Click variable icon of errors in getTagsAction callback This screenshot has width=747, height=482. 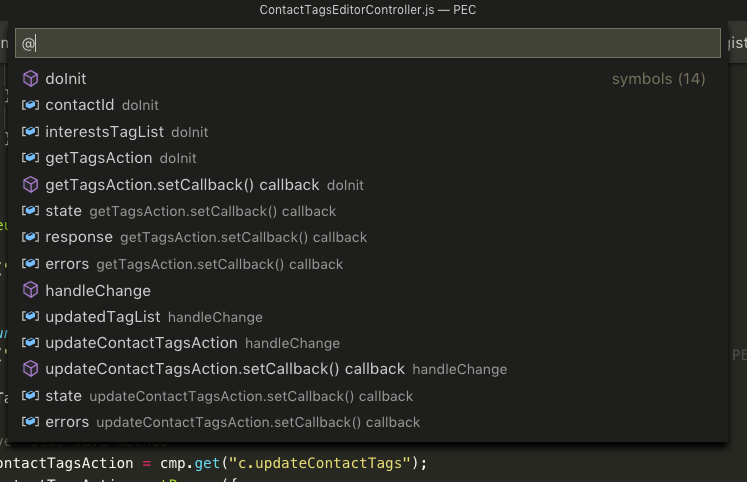[30, 263]
